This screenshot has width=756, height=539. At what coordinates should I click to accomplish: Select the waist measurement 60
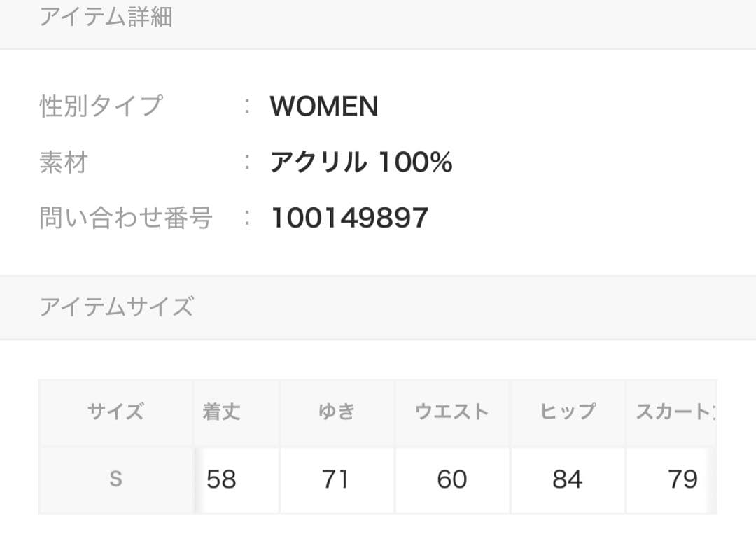451,479
